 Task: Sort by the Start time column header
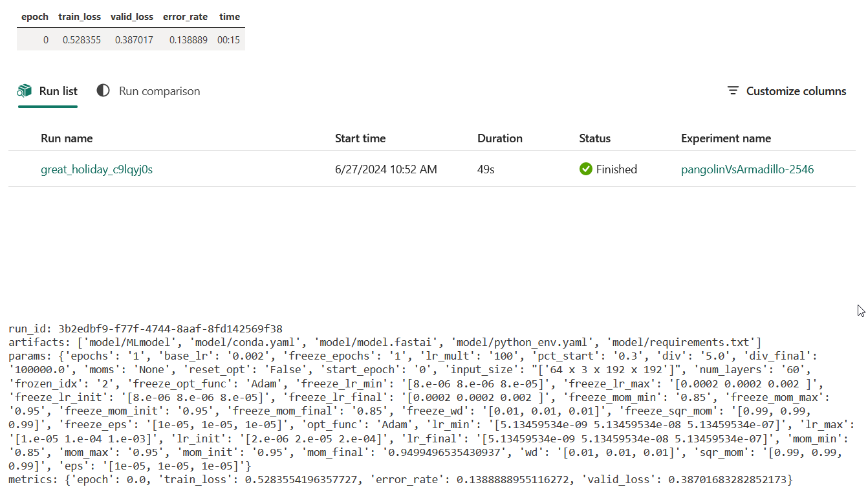tap(360, 138)
